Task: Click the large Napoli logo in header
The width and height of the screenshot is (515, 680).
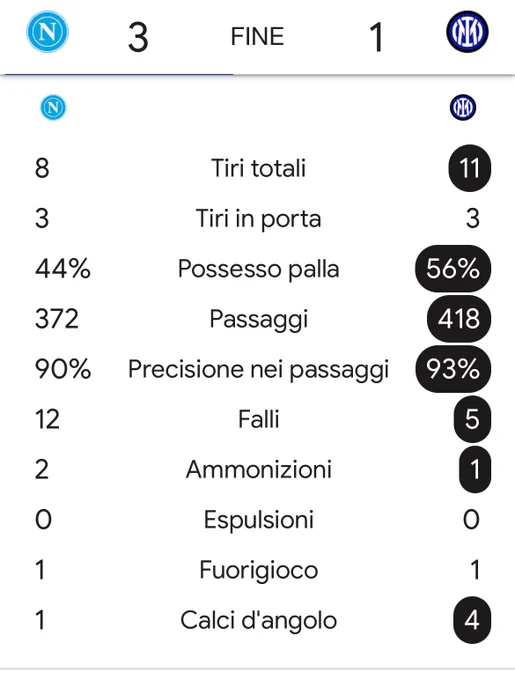Action: [48, 32]
